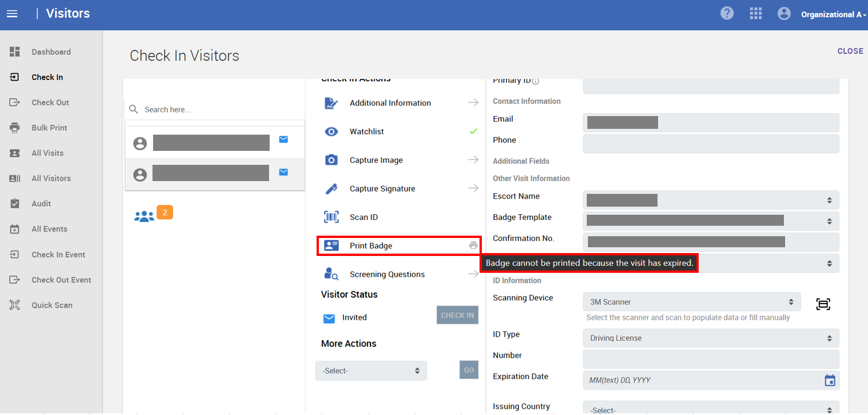Click the scan ID frame icon

823,304
